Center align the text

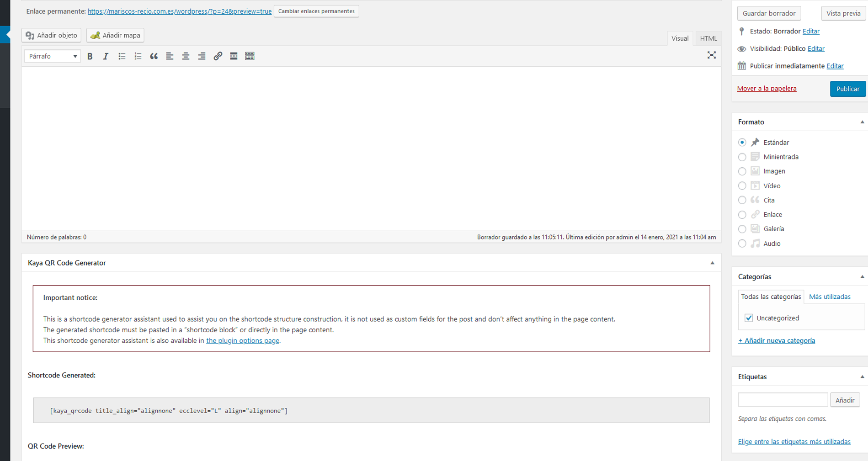coord(186,56)
